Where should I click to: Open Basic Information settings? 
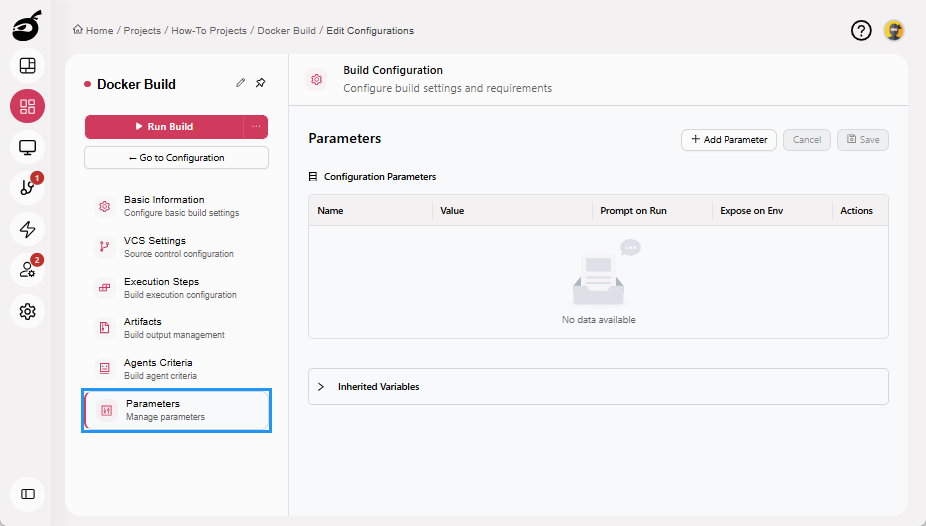pyautogui.click(x=177, y=206)
